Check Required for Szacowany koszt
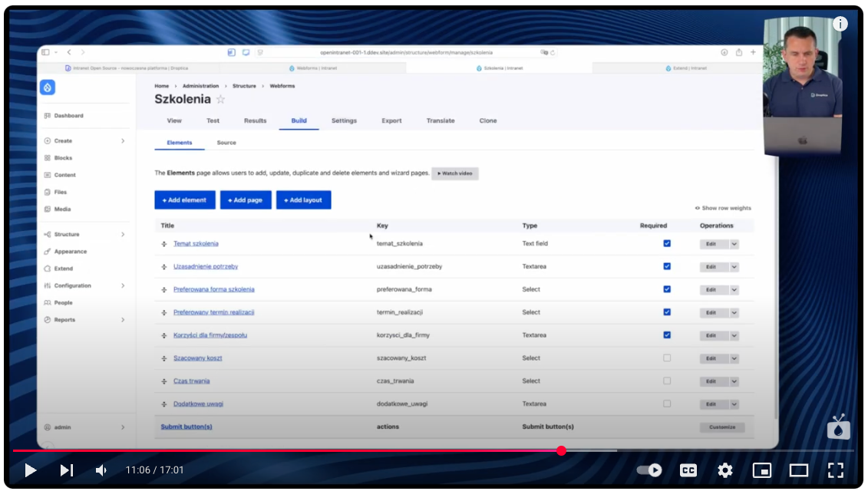 point(667,358)
